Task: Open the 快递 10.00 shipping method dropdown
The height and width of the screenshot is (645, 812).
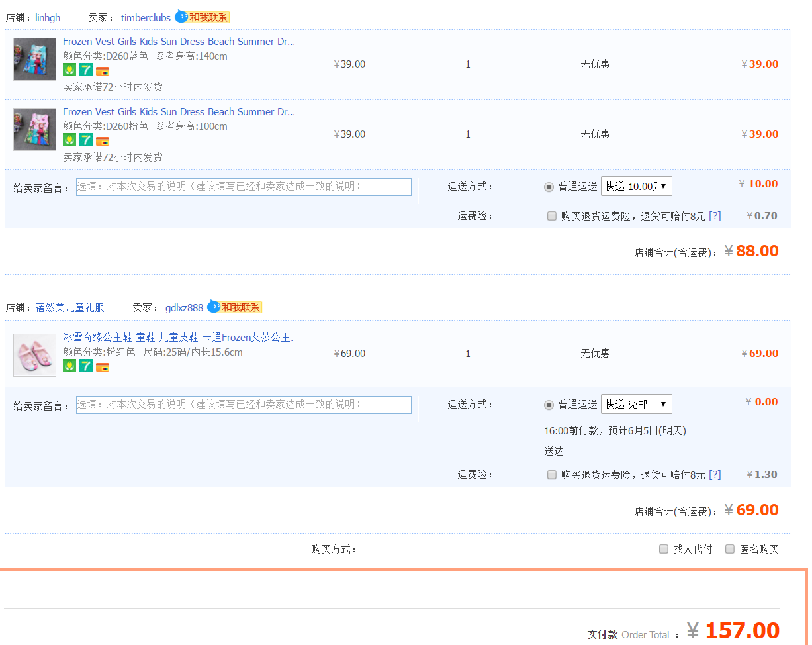Action: click(x=636, y=186)
